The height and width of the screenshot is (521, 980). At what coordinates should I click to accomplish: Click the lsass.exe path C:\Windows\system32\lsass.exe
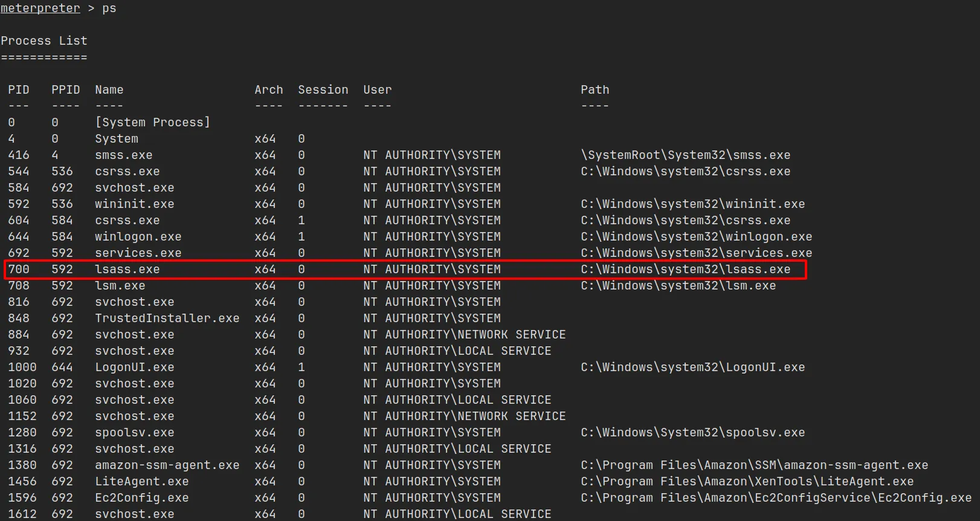coord(685,270)
